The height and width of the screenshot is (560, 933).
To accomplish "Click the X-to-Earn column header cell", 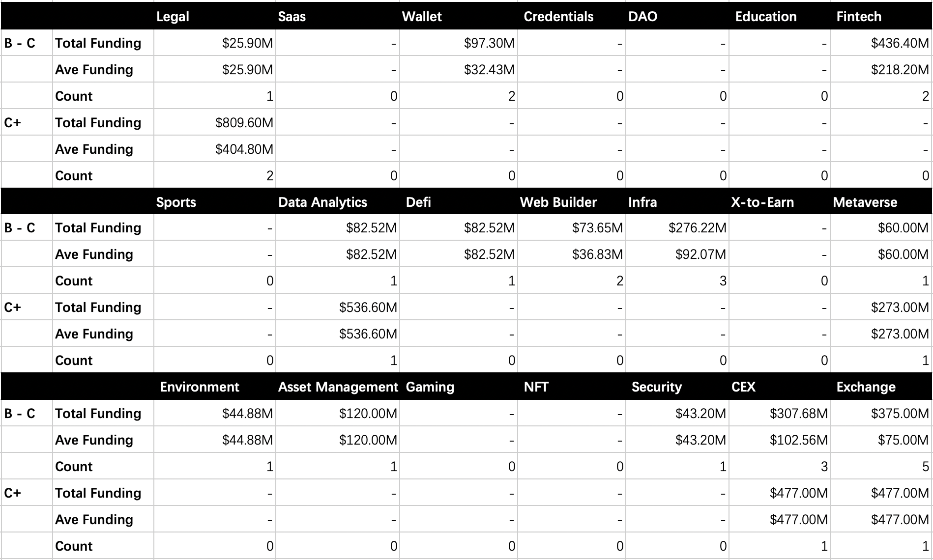I will click(x=780, y=202).
